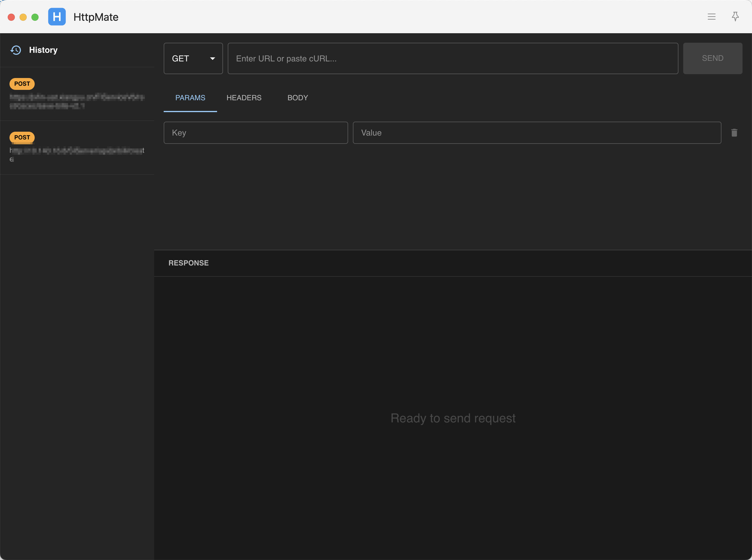Click the History sidebar heading
The image size is (752, 560).
tap(43, 50)
